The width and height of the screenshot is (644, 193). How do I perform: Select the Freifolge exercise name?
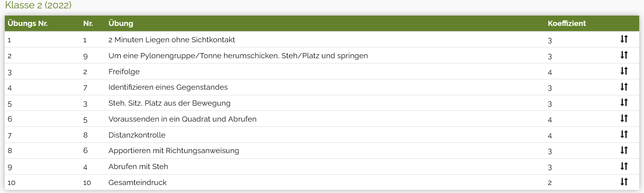click(124, 72)
